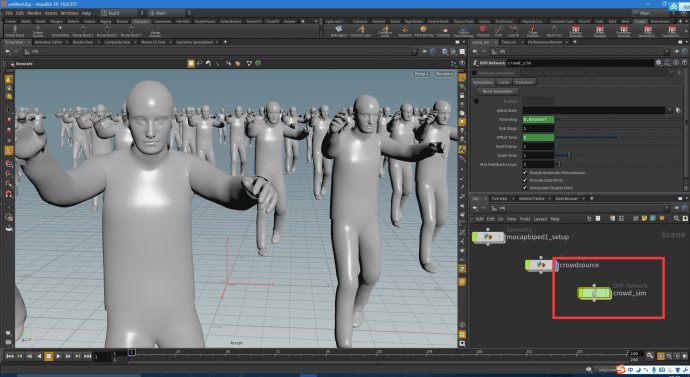Enable the Playback Simulation checkbox
This screenshot has width=690, height=377.
pos(474,73)
